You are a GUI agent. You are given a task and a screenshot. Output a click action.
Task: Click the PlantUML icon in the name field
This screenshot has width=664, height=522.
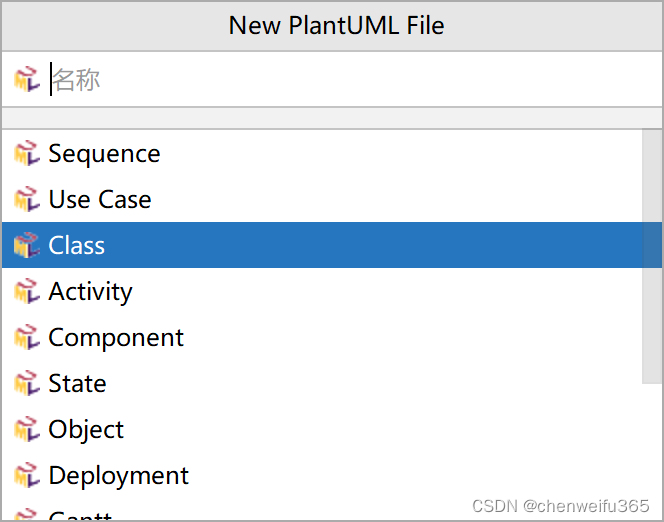tap(27, 79)
